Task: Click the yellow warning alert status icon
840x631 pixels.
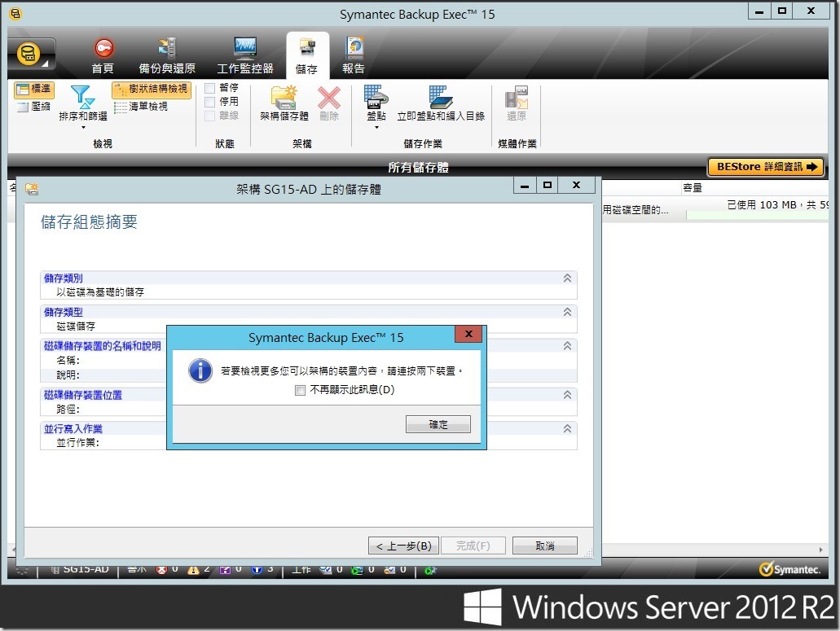Action: [x=193, y=571]
